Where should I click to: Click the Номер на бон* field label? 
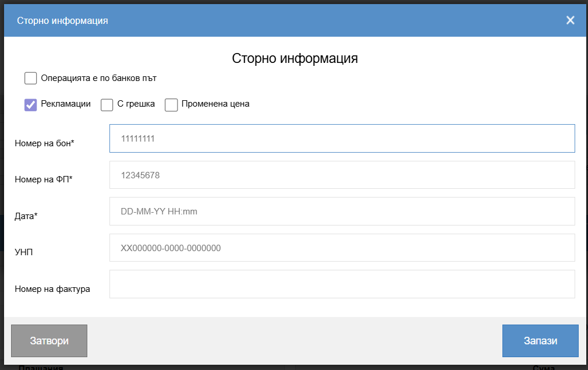coord(44,143)
